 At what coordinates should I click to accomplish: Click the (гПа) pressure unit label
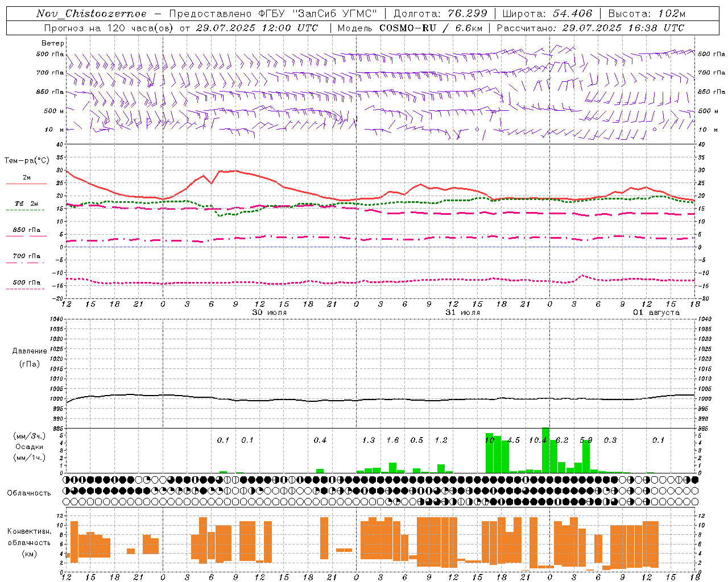[30, 364]
